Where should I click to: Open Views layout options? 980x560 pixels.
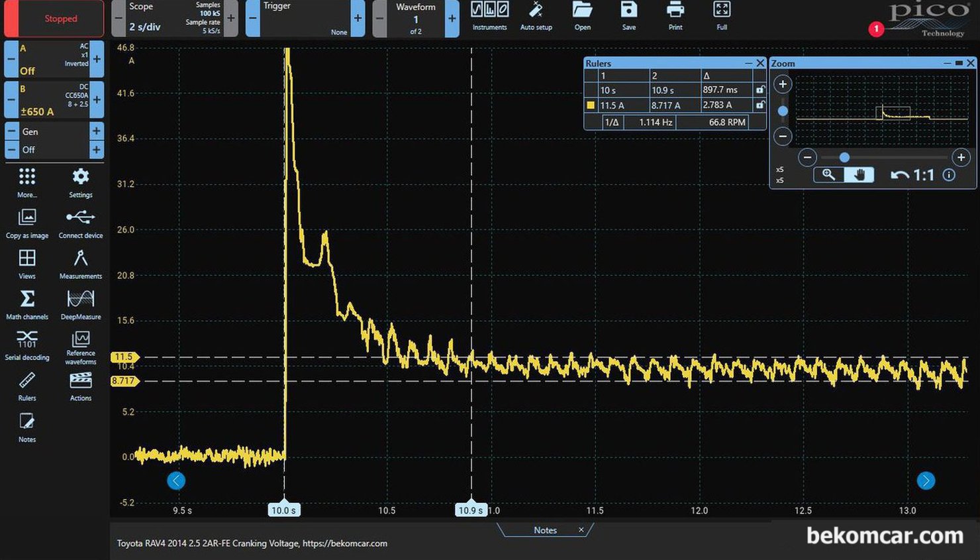(27, 264)
